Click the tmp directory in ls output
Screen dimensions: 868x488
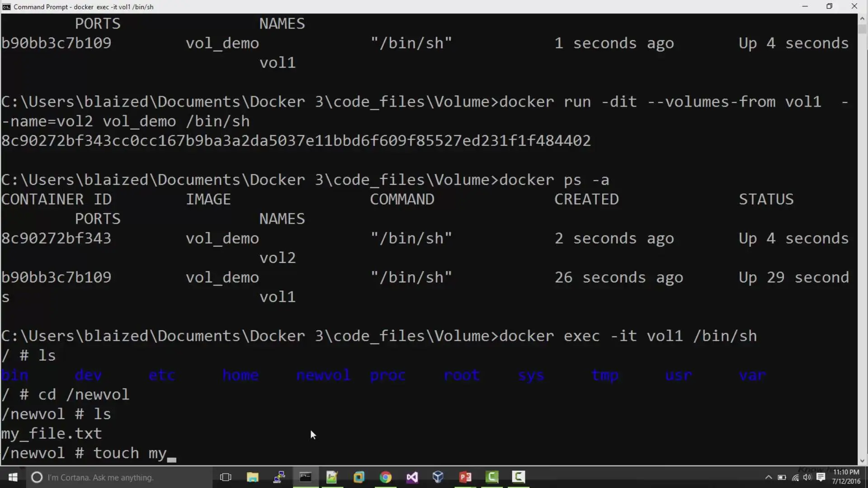[x=605, y=375]
